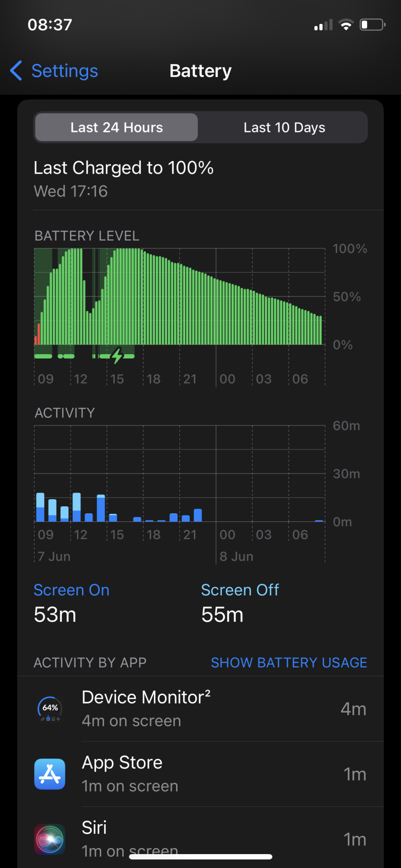Switch to the Last 10 Days tab
The image size is (401, 868).
pos(284,127)
